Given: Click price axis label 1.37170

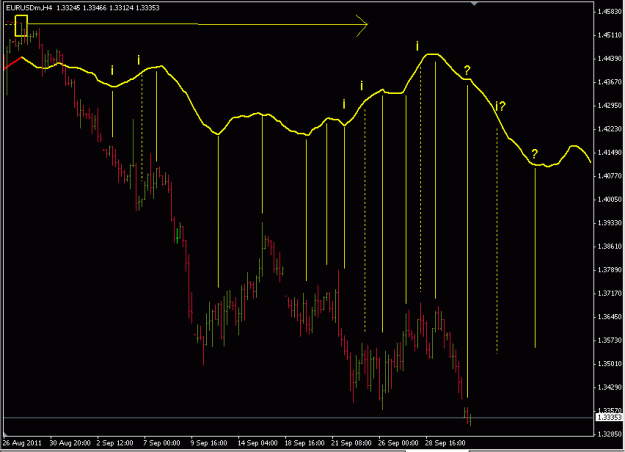Looking at the screenshot, I should point(609,293).
